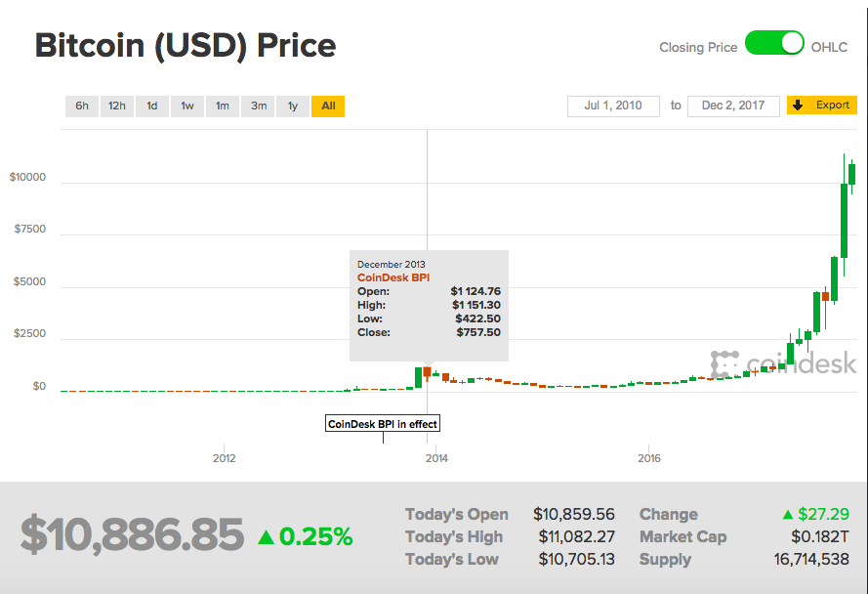This screenshot has width=868, height=594.
Task: Switch chart to 1d range
Action: (x=152, y=106)
